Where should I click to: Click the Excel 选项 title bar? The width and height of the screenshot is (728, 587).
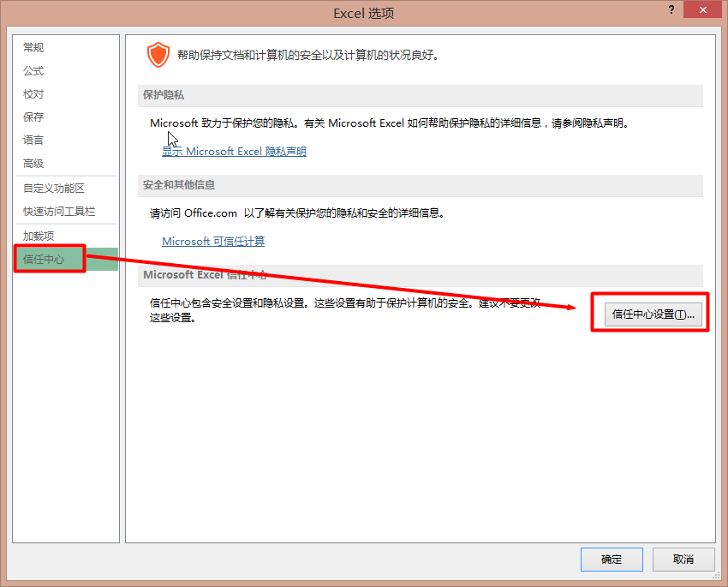(x=363, y=13)
